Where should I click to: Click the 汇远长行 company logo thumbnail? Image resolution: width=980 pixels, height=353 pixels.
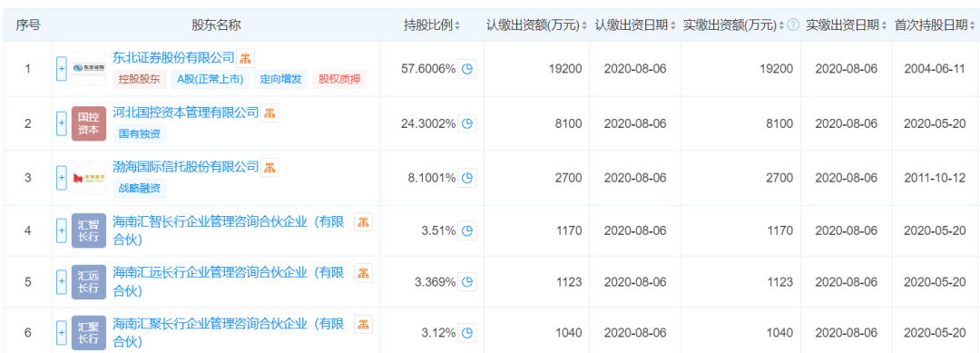click(x=89, y=282)
